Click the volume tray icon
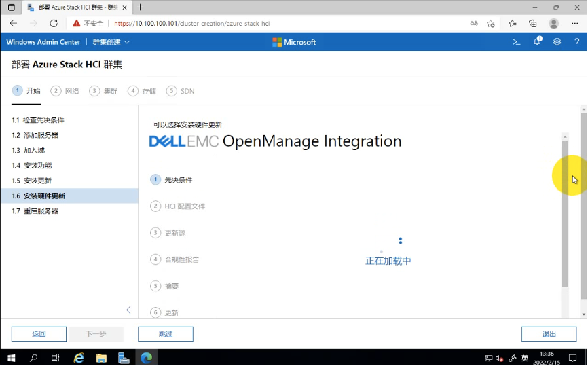 click(x=499, y=358)
